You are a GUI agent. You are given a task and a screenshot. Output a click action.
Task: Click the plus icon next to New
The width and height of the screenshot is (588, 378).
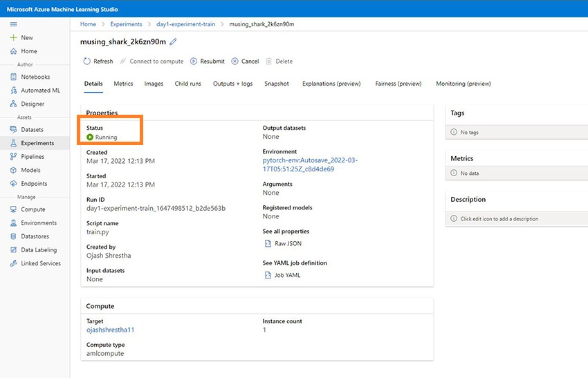[14, 37]
